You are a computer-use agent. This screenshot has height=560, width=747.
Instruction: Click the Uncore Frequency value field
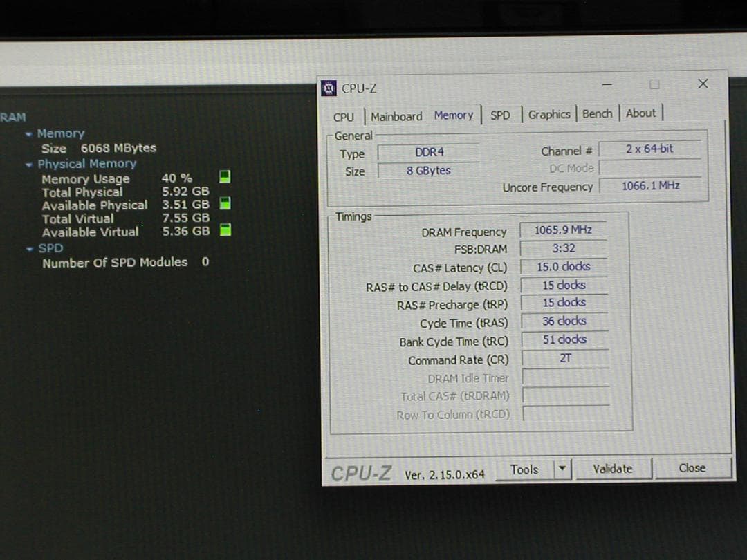click(x=650, y=185)
